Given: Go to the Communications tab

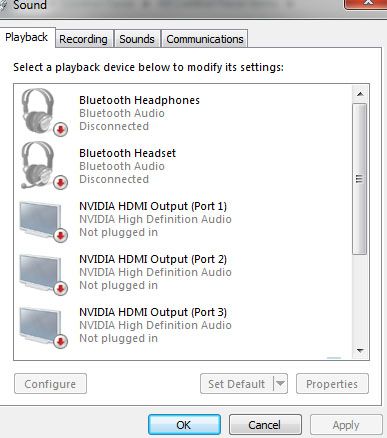Looking at the screenshot, I should pyautogui.click(x=205, y=39).
